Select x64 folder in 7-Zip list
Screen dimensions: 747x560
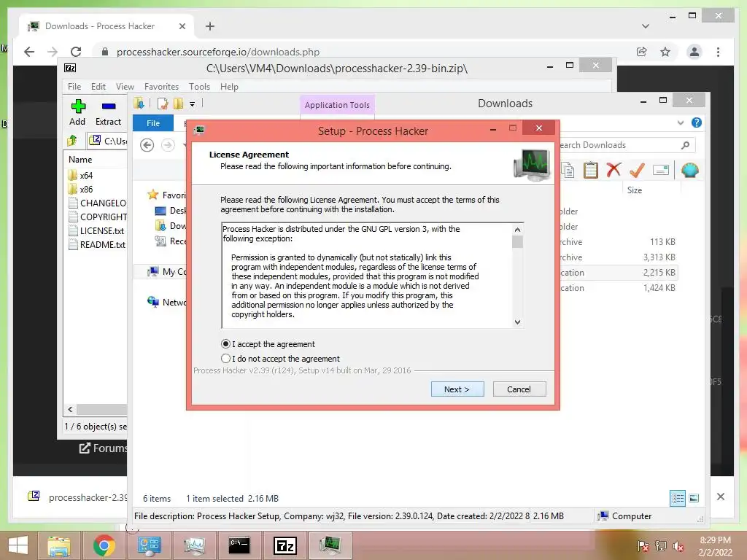coord(86,175)
